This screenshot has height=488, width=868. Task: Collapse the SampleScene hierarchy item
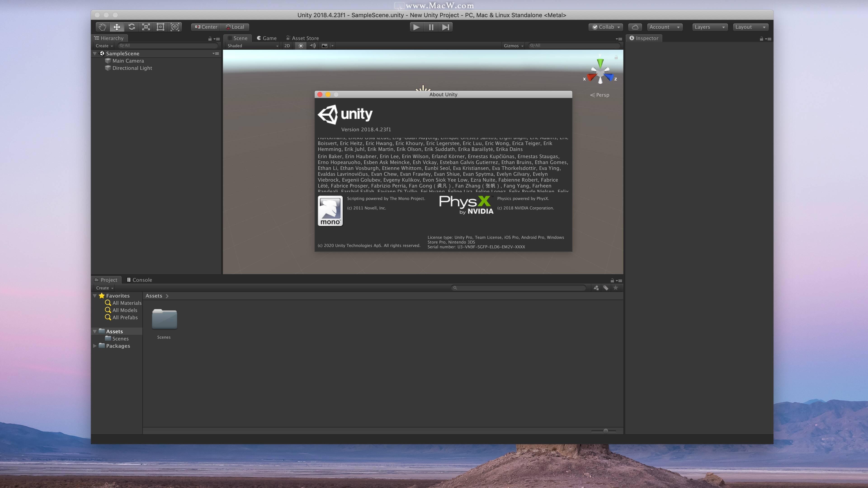point(95,53)
